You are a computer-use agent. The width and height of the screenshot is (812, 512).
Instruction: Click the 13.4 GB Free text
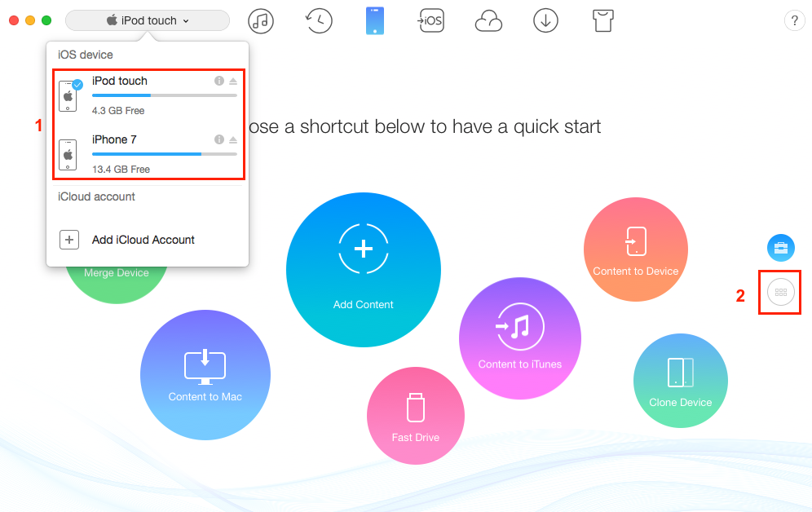121,170
